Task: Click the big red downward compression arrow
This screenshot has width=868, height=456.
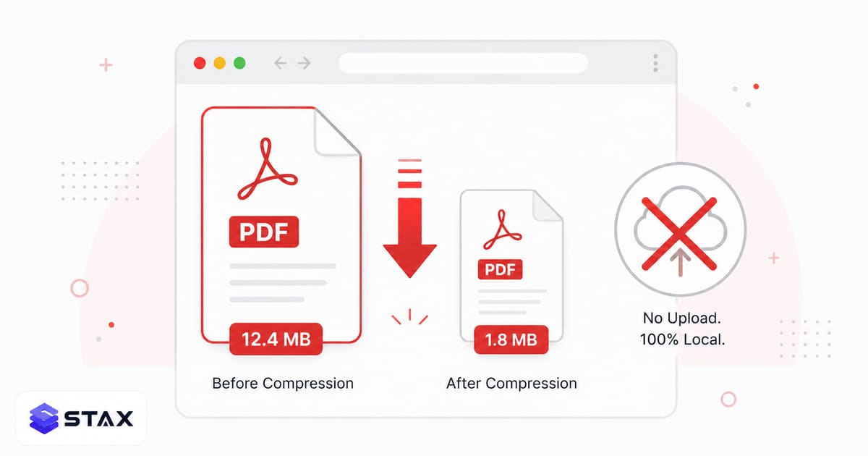Action: pos(409,217)
